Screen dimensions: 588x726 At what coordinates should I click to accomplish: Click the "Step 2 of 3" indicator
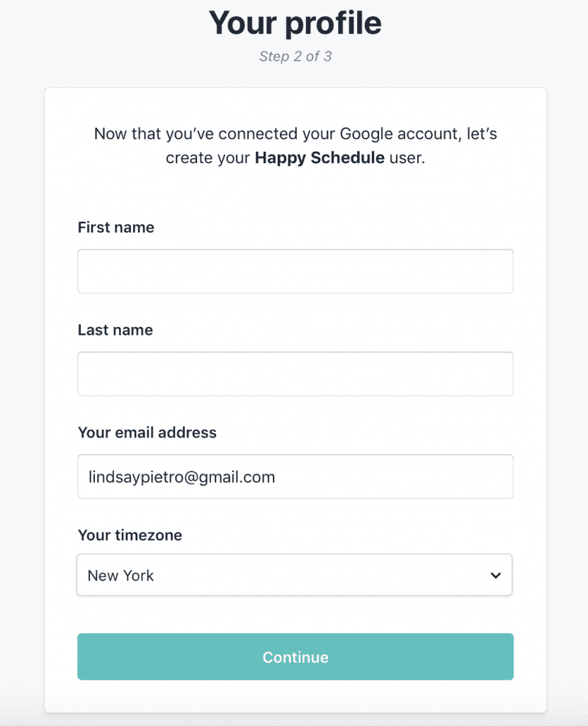click(x=295, y=56)
